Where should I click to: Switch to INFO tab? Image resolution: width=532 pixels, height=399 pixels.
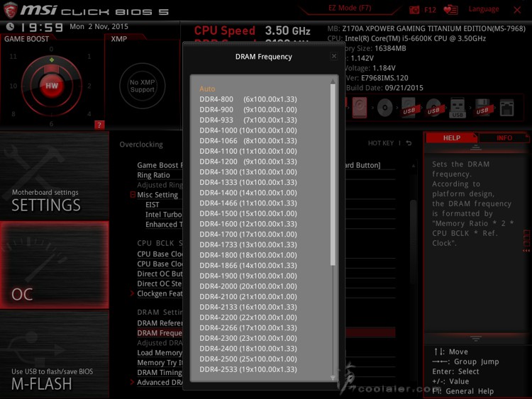tap(504, 137)
